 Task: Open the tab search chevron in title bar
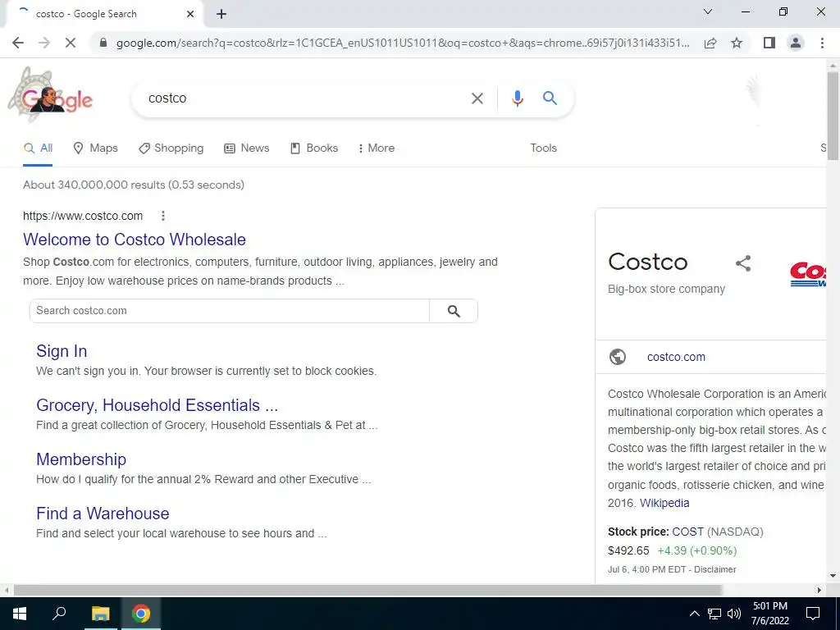[x=708, y=11]
